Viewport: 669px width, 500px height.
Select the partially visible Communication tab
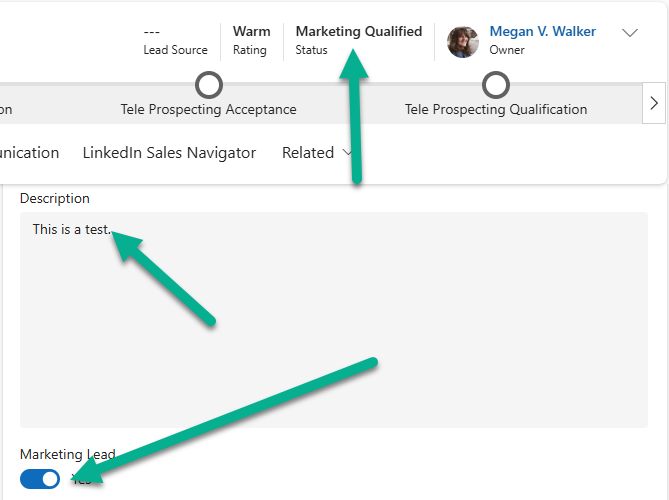click(30, 153)
